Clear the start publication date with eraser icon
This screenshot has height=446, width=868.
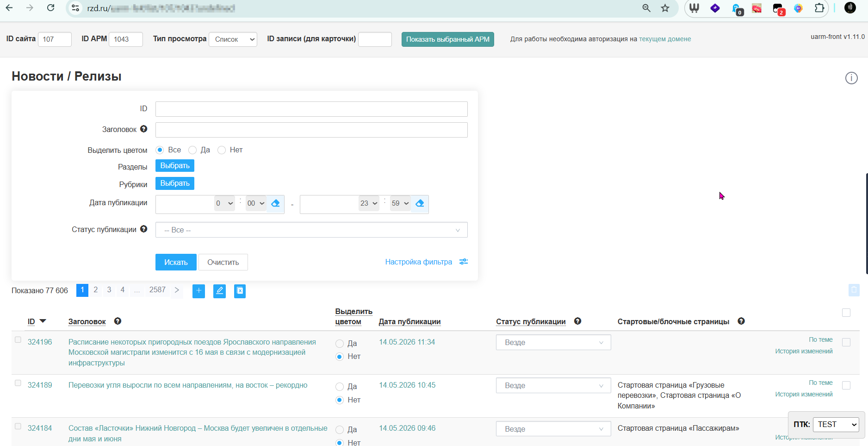(x=275, y=203)
